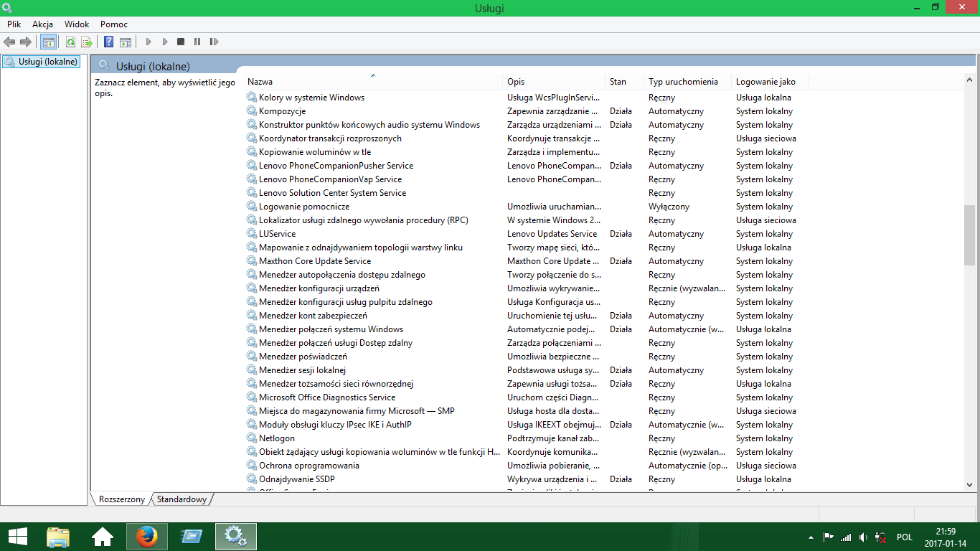Select Konstruktor punktów końcowych audio systemu Windows
Screen dimensions: 980x551
click(x=369, y=125)
